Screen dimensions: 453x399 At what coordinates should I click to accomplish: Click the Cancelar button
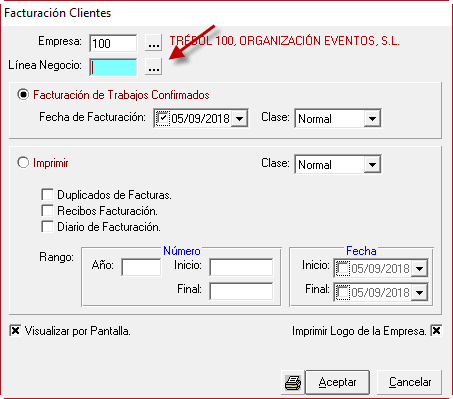410,382
